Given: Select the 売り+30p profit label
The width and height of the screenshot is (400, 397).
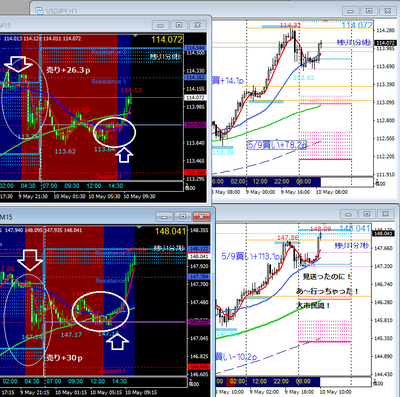Looking at the screenshot, I should (64, 358).
